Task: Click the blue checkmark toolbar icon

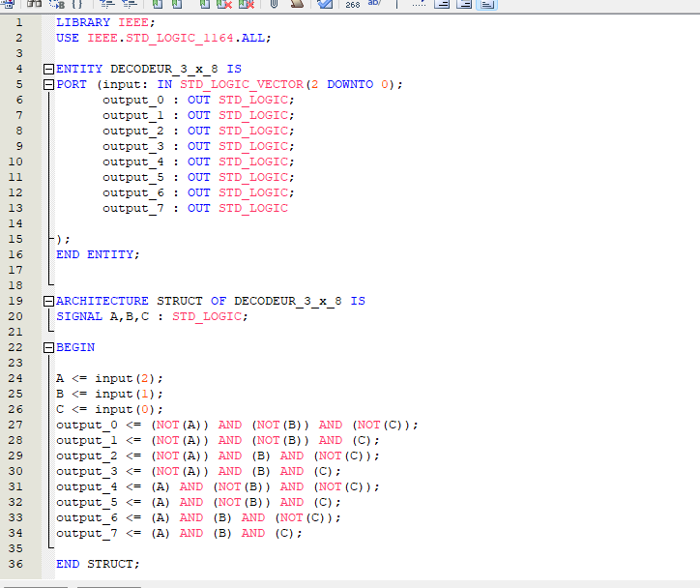Action: coord(325,4)
